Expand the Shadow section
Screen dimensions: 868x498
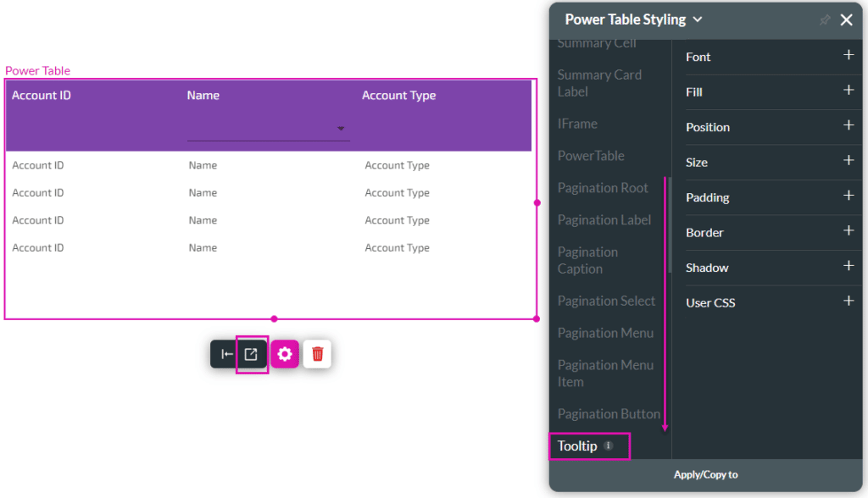point(848,267)
